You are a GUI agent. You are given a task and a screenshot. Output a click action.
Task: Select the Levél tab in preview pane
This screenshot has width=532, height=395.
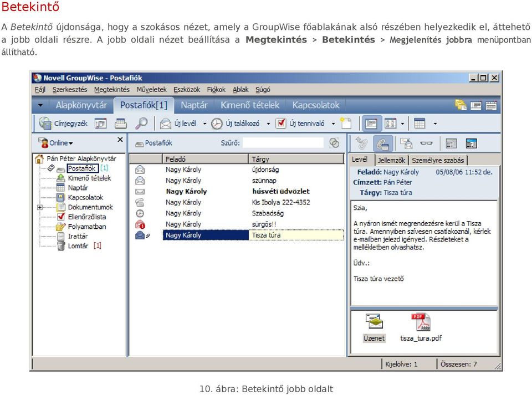tap(360, 160)
